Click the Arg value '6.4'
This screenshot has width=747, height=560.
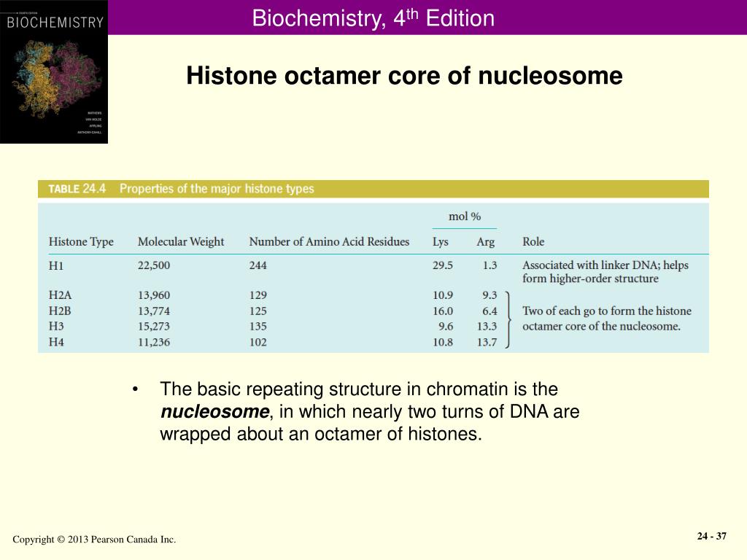point(489,311)
